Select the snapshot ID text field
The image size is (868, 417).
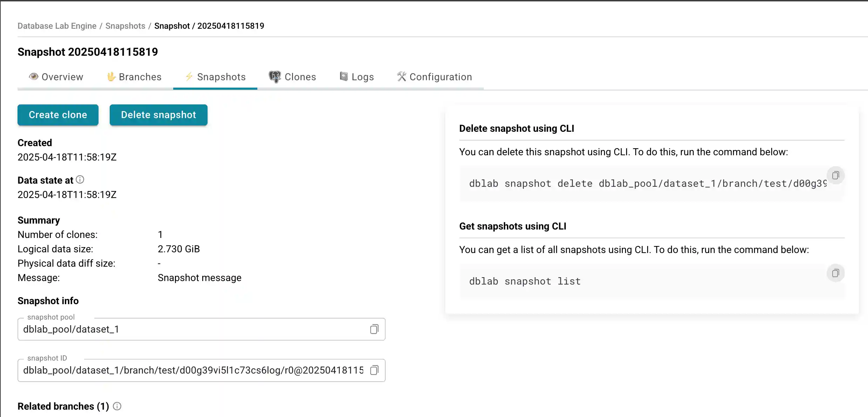pos(193,370)
